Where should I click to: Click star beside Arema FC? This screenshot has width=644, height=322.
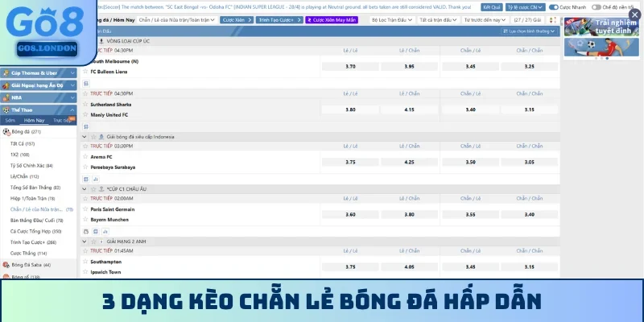point(85,156)
